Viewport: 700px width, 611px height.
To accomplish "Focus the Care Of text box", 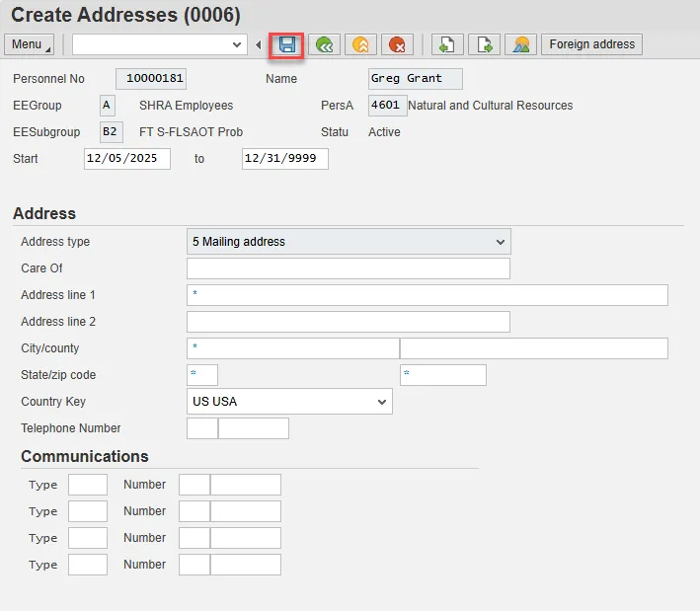I will coord(348,268).
